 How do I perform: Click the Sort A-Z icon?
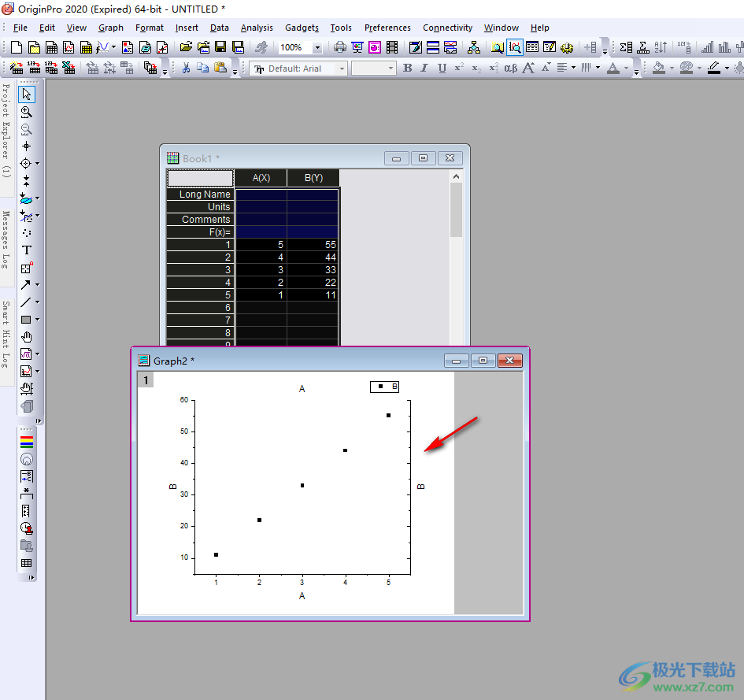coord(661,47)
